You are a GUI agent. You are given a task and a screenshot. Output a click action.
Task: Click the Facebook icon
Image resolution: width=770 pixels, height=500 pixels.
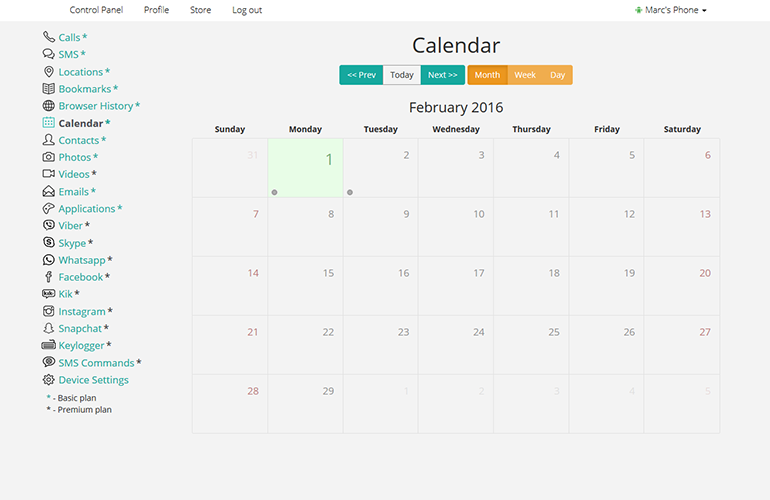[49, 277]
